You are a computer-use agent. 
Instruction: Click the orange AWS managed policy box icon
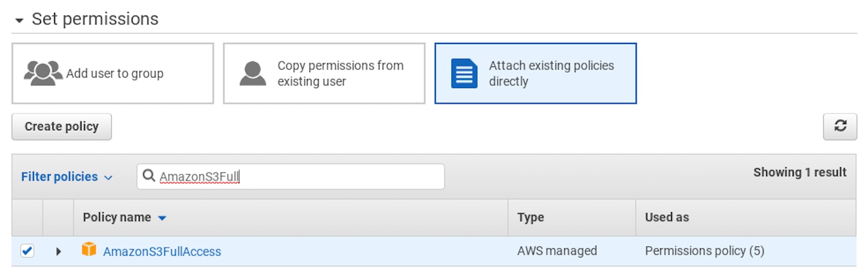[89, 250]
